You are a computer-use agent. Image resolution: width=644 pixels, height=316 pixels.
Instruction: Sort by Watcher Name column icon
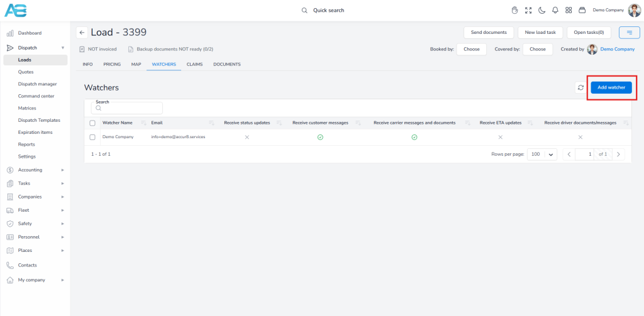click(x=144, y=123)
